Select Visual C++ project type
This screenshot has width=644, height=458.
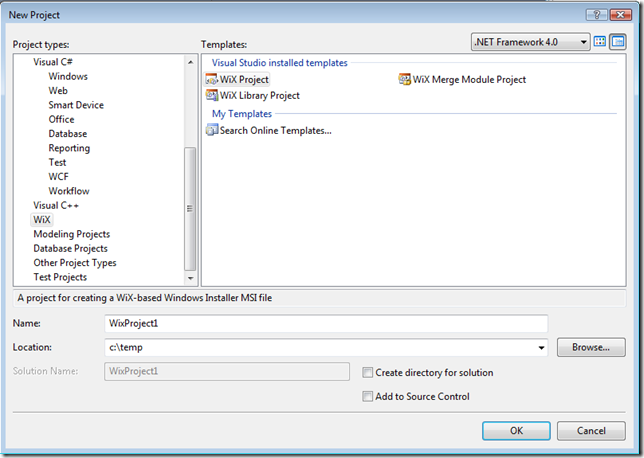(x=56, y=205)
